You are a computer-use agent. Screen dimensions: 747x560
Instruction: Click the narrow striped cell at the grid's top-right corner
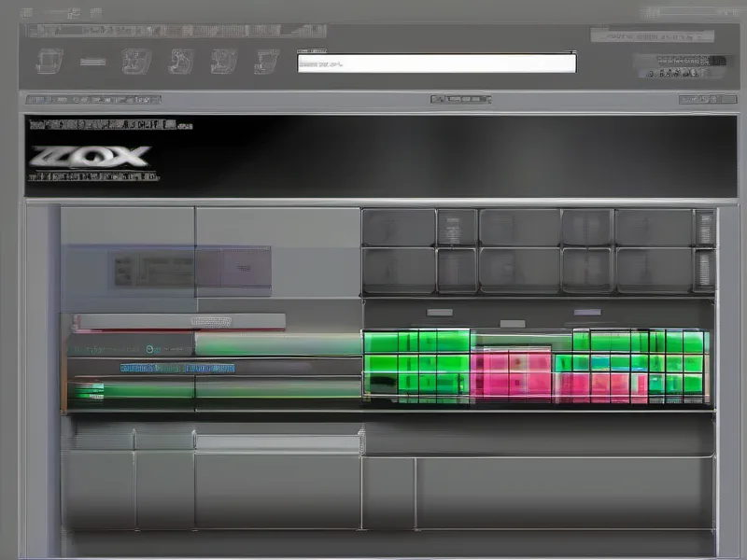tap(704, 227)
